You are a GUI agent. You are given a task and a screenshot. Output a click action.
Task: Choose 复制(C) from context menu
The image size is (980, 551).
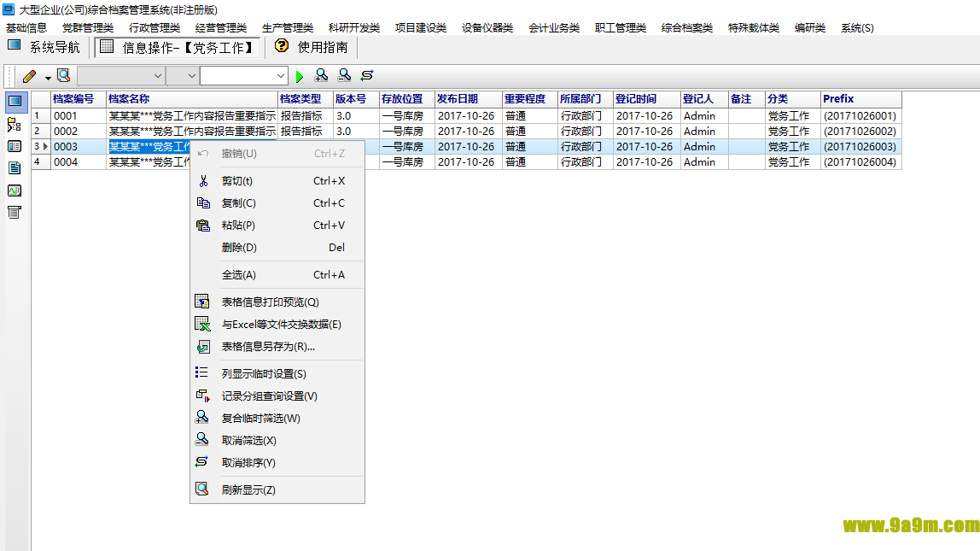click(277, 202)
